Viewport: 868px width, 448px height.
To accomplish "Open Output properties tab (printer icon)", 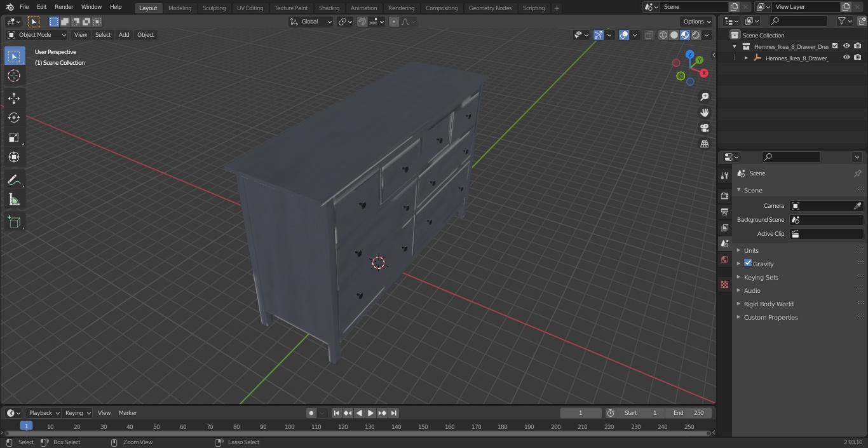I will (724, 212).
